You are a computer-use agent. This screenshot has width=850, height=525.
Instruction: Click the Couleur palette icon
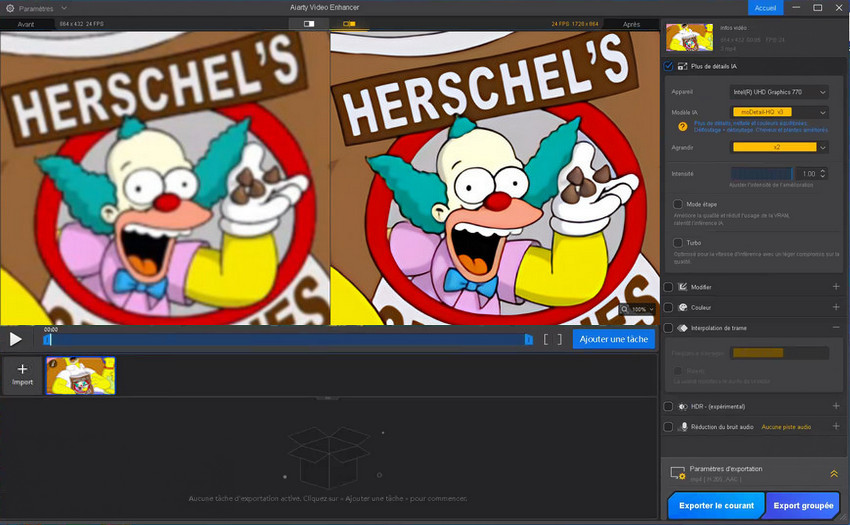pos(682,308)
